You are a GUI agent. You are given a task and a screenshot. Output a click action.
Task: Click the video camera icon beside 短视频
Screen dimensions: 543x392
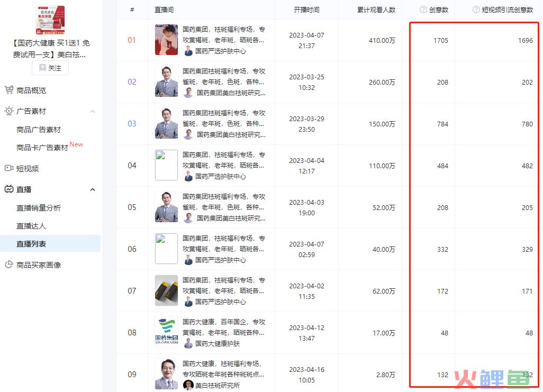click(8, 168)
